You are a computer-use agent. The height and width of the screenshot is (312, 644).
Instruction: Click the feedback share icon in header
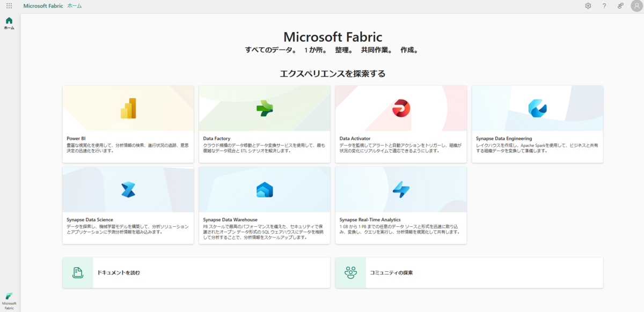[620, 5]
